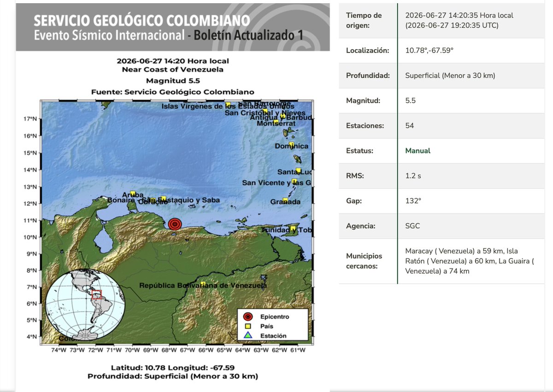
Task: Click the Estación triangle legend icon
Action: pyautogui.click(x=248, y=335)
